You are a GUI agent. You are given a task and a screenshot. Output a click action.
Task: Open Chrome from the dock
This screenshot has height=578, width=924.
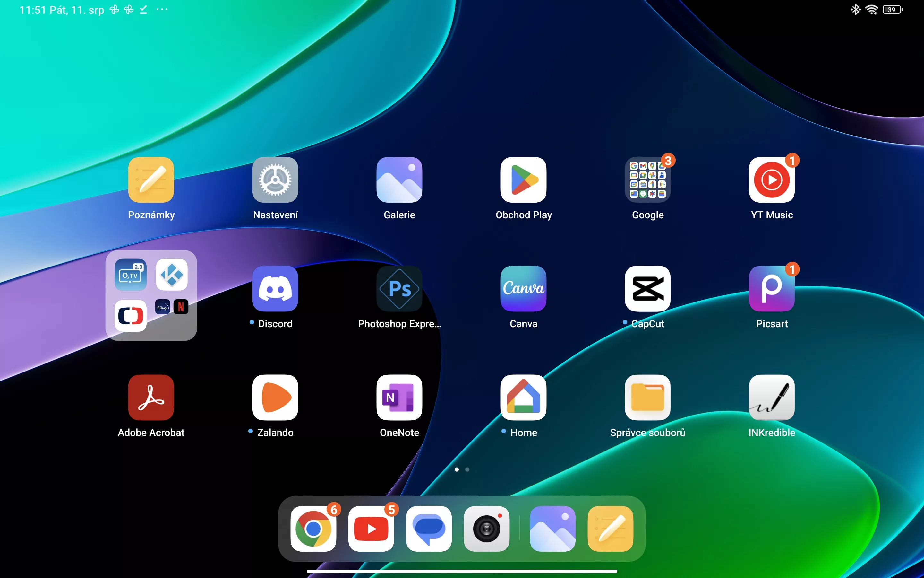click(x=313, y=529)
